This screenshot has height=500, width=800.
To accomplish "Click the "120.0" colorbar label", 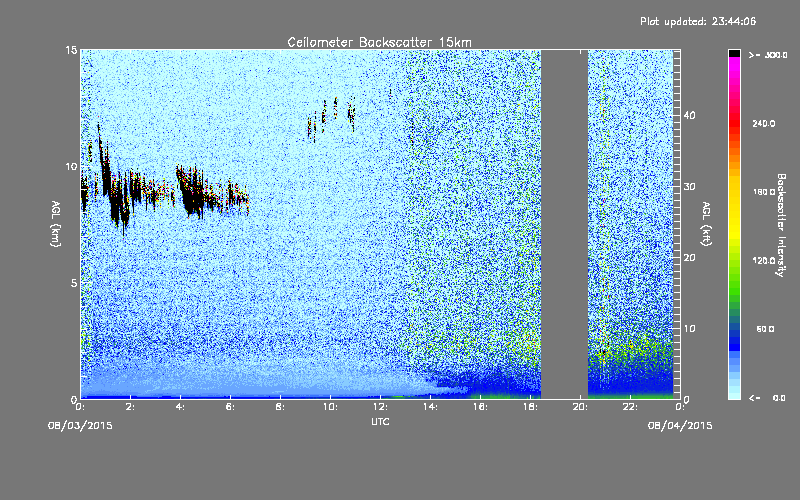I will pyautogui.click(x=763, y=261).
